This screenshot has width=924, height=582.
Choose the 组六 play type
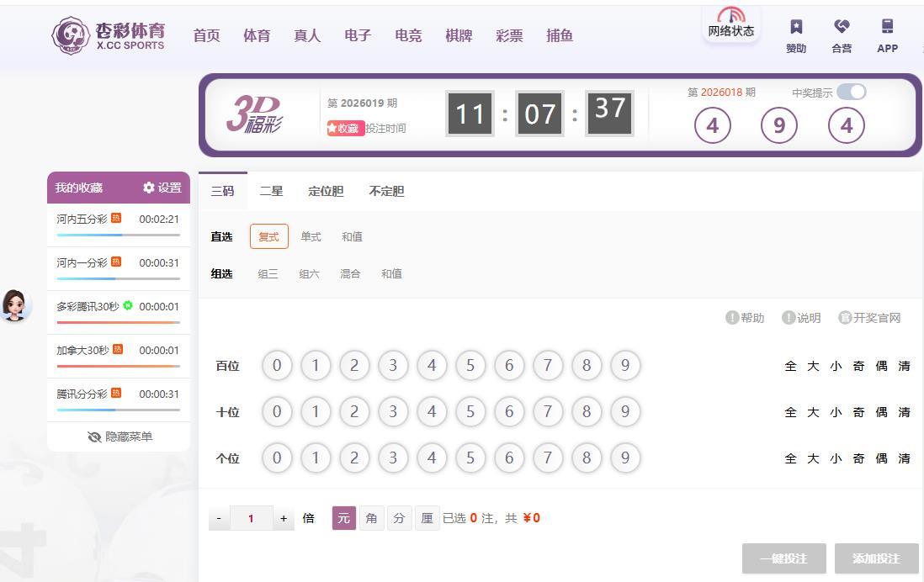309,273
